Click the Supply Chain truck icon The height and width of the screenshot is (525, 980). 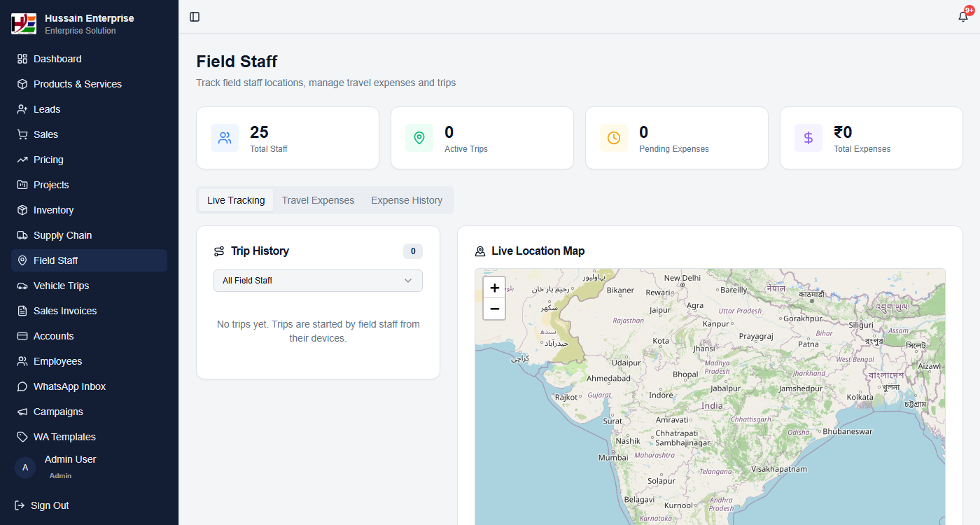(x=22, y=235)
